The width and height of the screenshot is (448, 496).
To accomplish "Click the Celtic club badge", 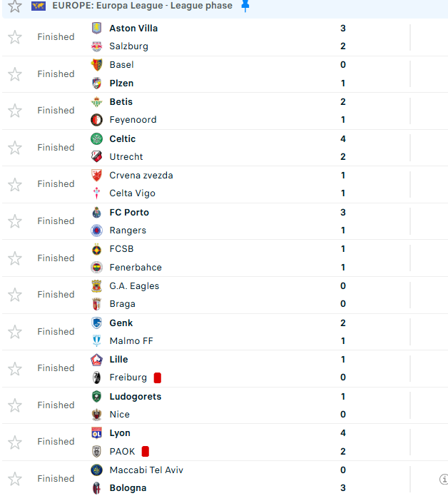I will coord(97,138).
